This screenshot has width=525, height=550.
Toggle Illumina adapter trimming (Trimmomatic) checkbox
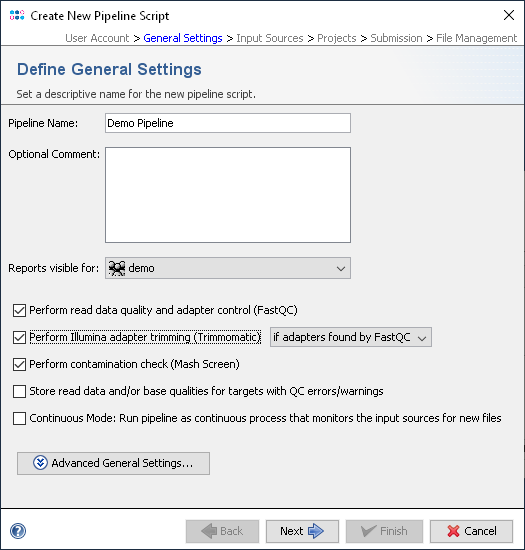click(x=19, y=337)
